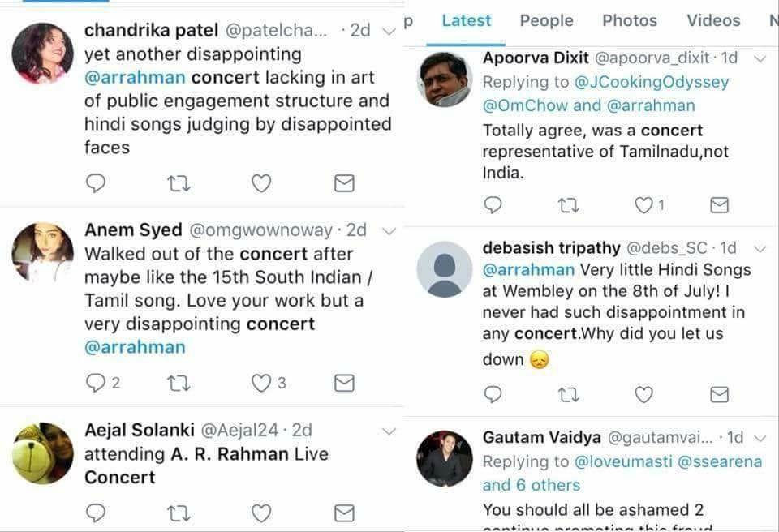Image resolution: width=779 pixels, height=532 pixels.
Task: Open tweet options for Apoorva Dixit
Action: point(760,58)
